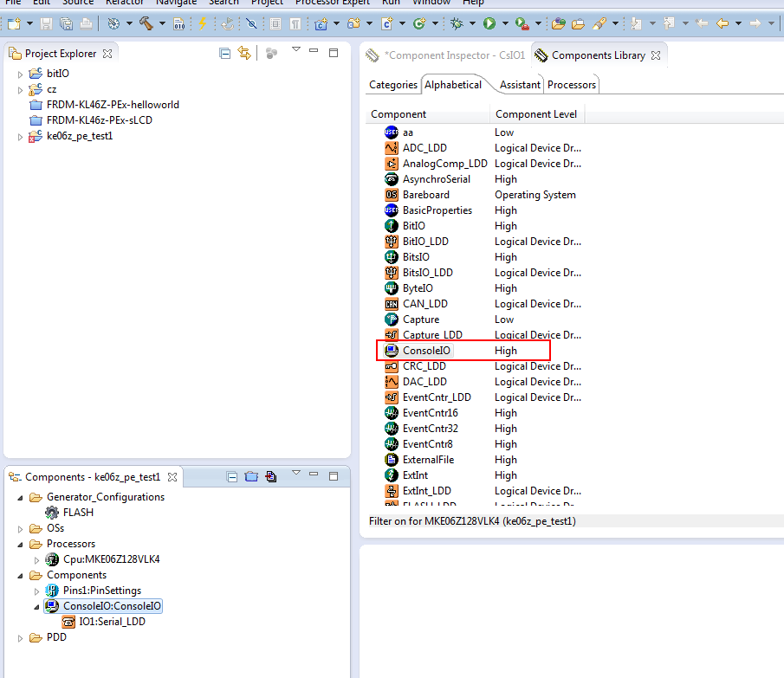
Task: Click the Forward navigation arrow in toolbar
Action: [755, 23]
